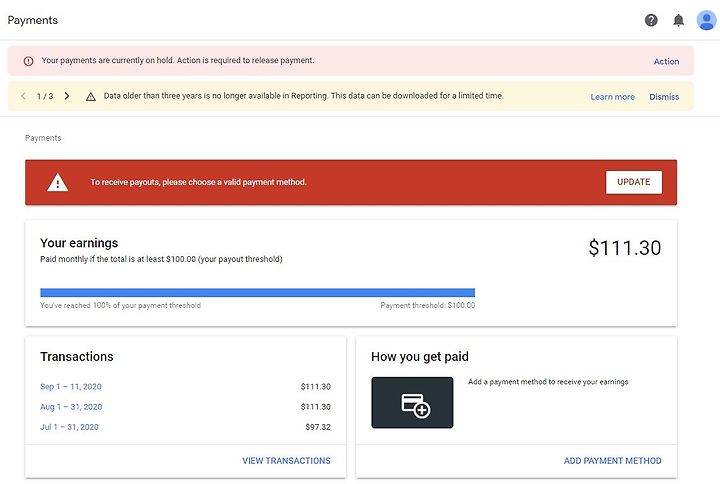Viewport: 720px width, 484px height.
Task: Go to next notification arrow
Action: click(67, 96)
